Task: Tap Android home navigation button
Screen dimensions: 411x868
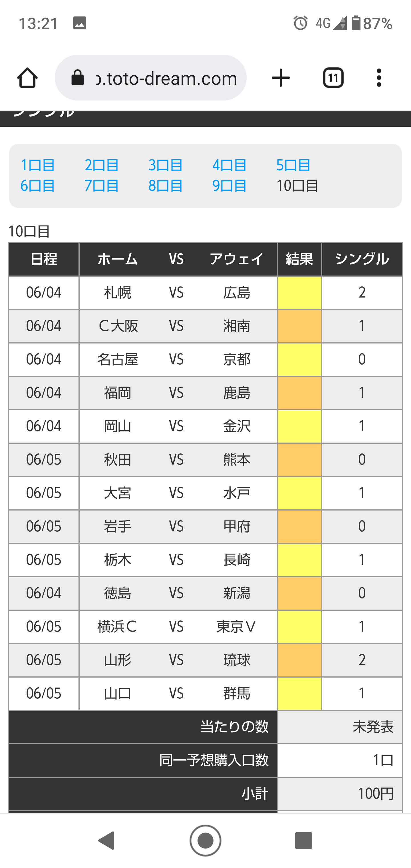Action: [x=205, y=840]
